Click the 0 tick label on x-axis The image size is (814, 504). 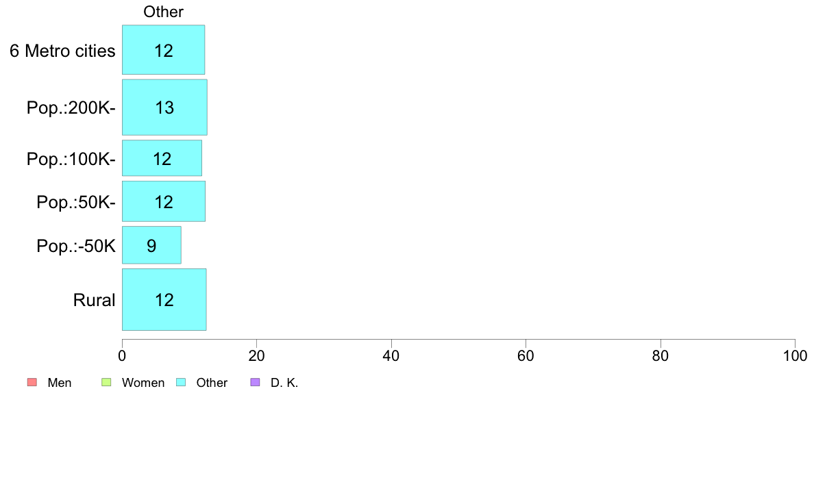coord(122,356)
